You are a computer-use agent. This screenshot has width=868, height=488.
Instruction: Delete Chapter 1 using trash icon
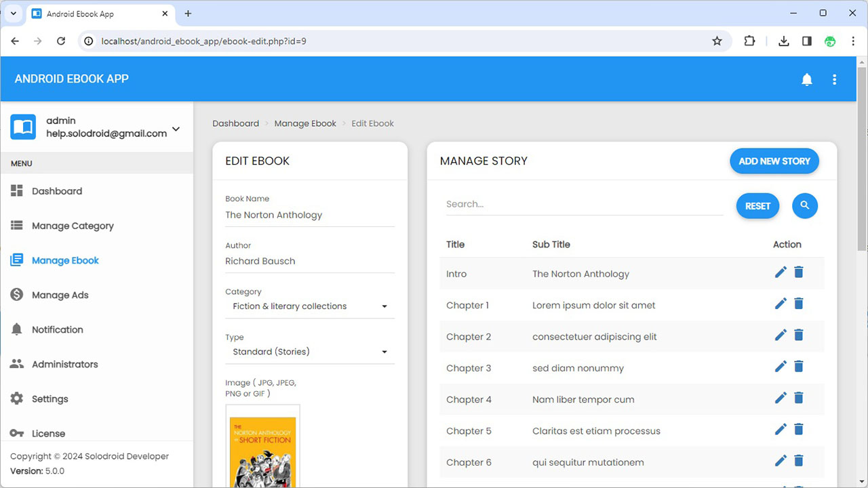point(799,303)
